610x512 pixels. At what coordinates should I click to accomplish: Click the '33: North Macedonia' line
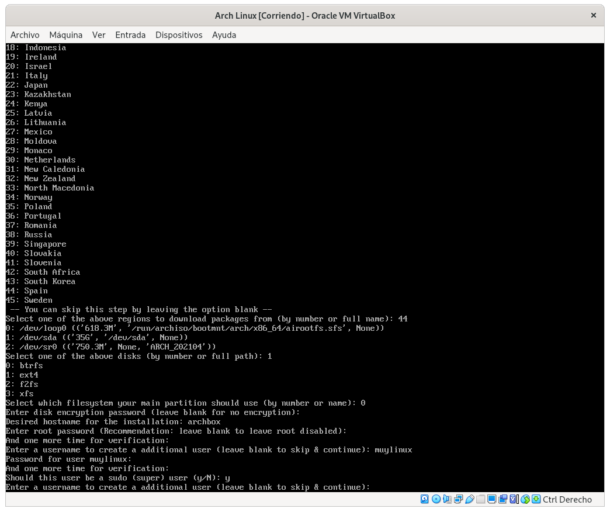click(50, 188)
